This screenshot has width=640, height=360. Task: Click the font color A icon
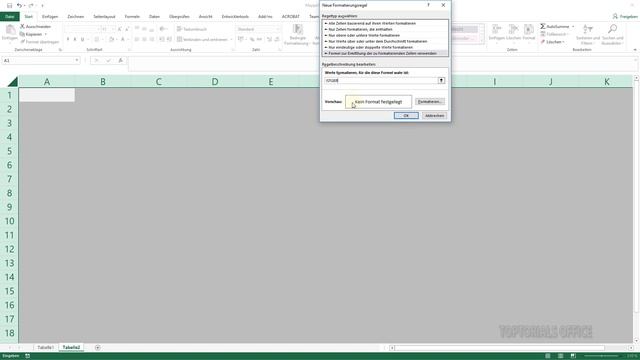(122, 40)
